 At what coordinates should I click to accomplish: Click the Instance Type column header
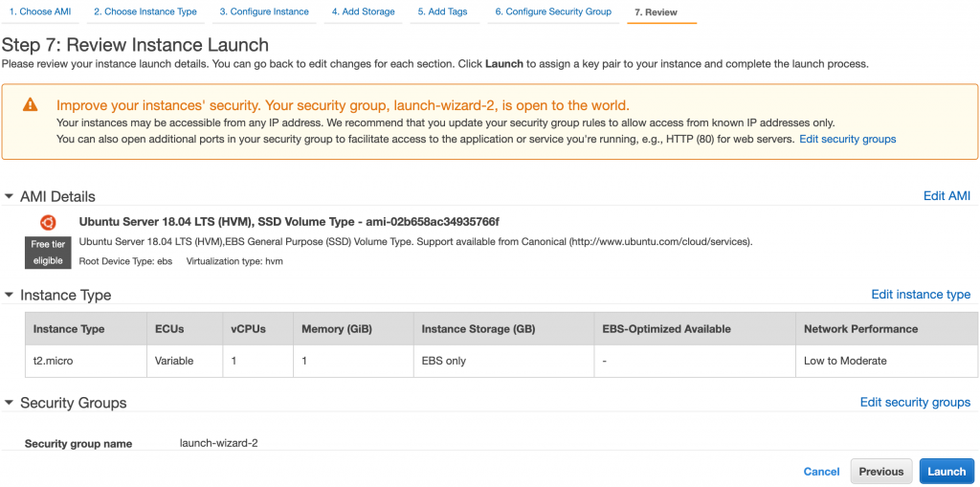pyautogui.click(x=86, y=329)
